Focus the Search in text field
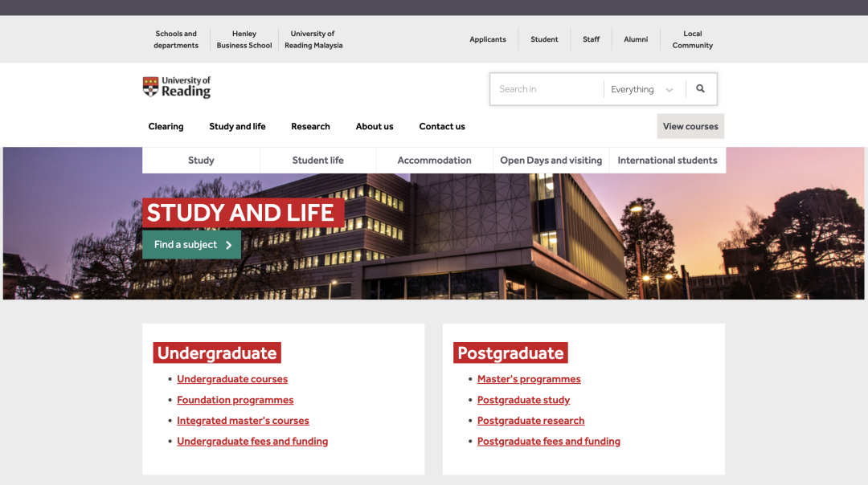 (547, 89)
